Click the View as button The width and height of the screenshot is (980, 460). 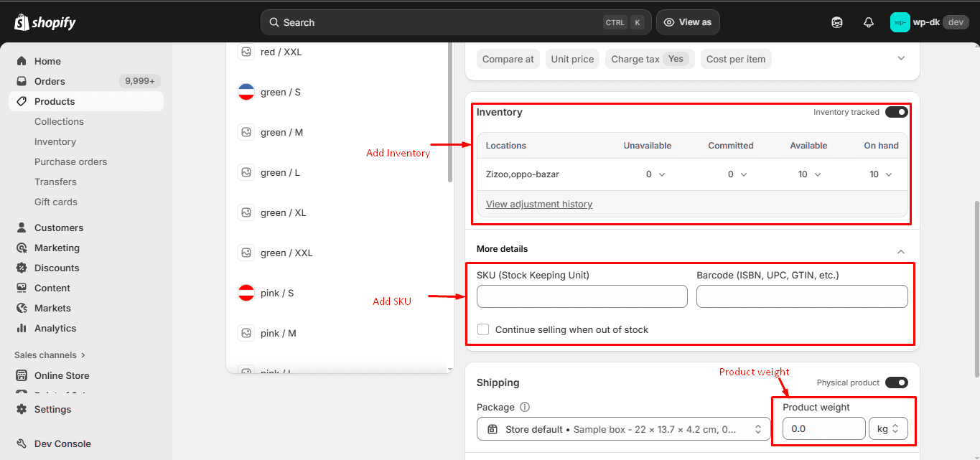[688, 22]
